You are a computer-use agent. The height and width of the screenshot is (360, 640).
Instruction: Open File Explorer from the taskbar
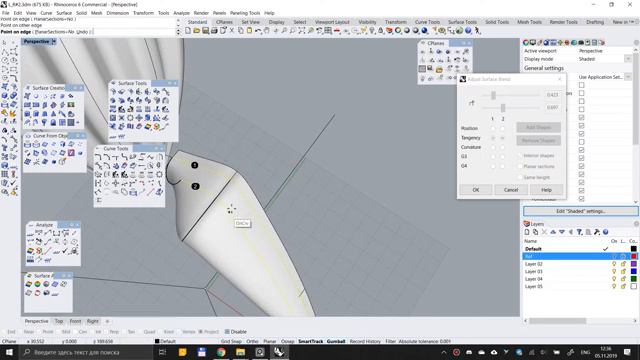pyautogui.click(x=240, y=352)
